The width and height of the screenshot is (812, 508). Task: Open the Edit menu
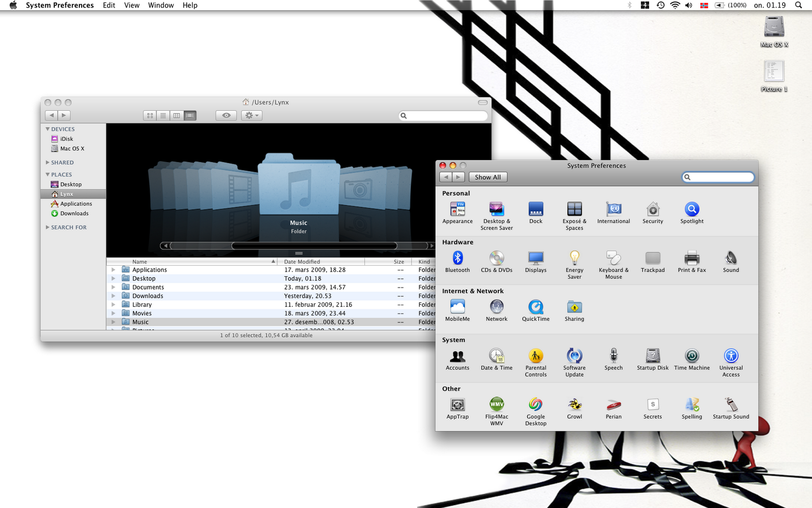(109, 5)
